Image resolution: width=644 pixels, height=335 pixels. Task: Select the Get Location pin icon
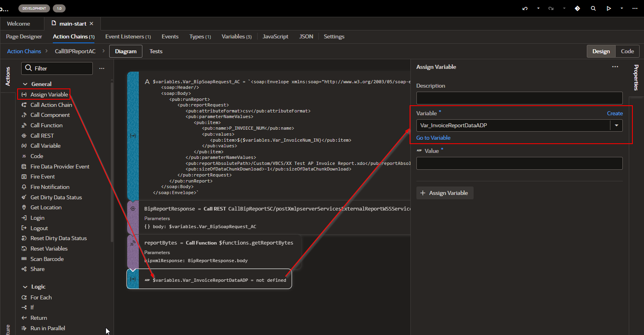click(24, 207)
